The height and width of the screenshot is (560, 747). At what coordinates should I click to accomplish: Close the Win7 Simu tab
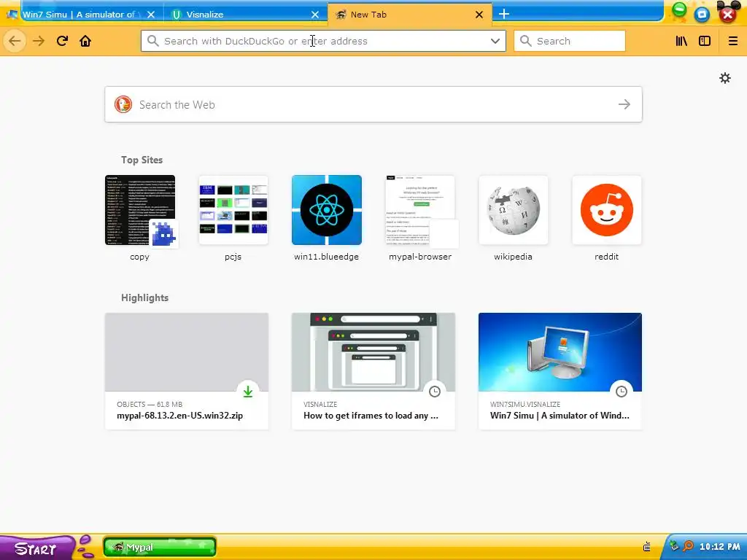(x=151, y=15)
